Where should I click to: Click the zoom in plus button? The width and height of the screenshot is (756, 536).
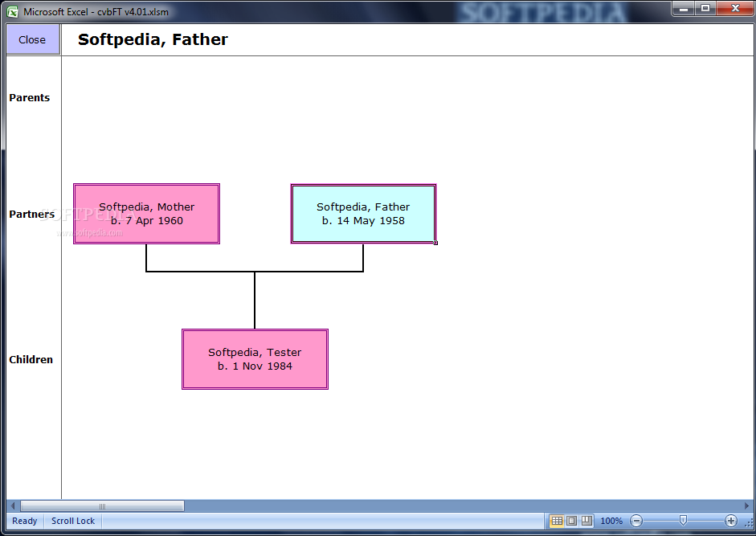pyautogui.click(x=731, y=521)
